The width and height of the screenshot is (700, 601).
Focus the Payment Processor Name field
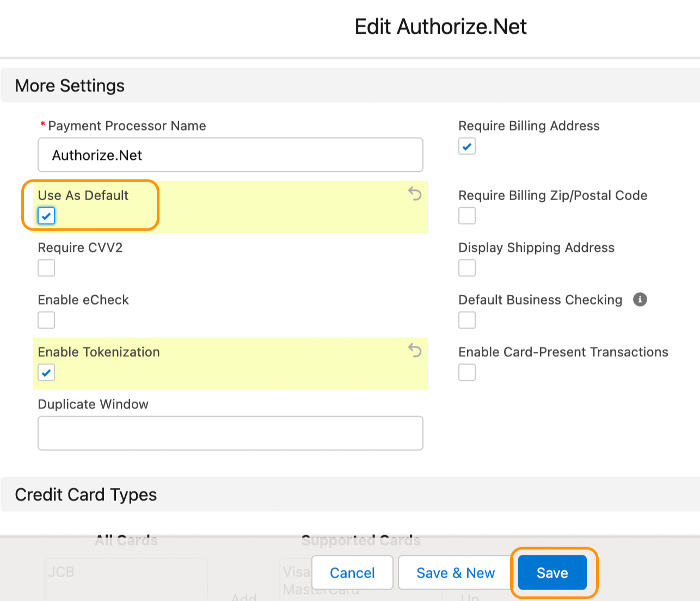pyautogui.click(x=230, y=155)
